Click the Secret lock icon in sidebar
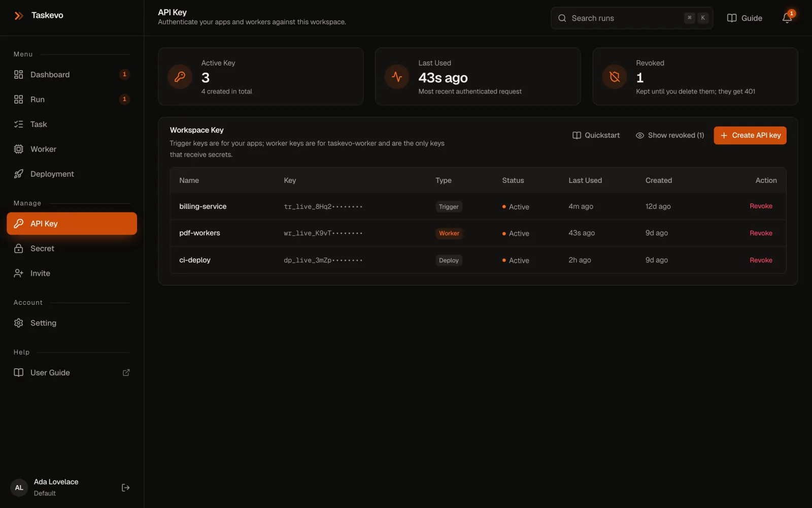The image size is (812, 508). click(x=19, y=248)
